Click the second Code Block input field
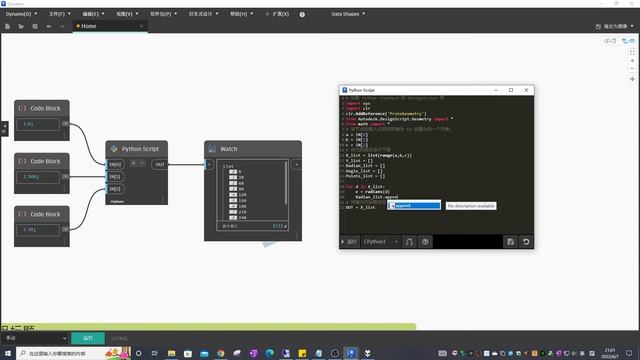Viewport: 640px width, 360px height. pyautogui.click(x=38, y=177)
